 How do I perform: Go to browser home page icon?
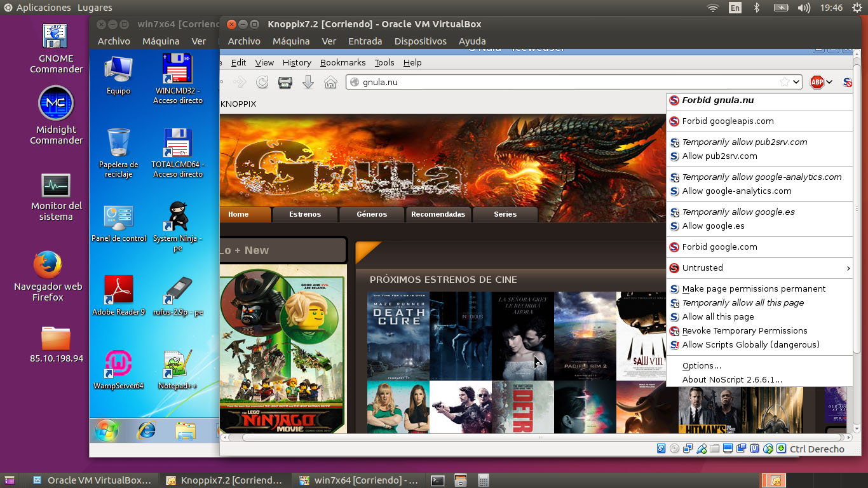(330, 82)
